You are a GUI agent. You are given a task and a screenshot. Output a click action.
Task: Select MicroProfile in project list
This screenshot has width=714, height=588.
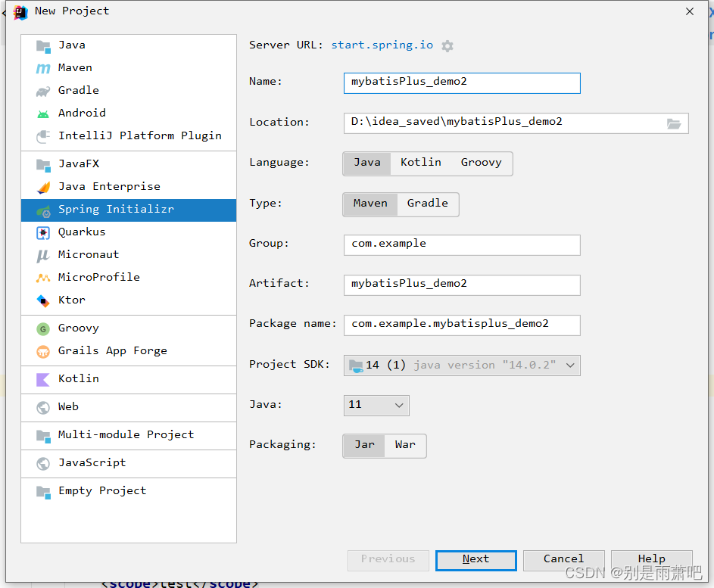(129, 278)
